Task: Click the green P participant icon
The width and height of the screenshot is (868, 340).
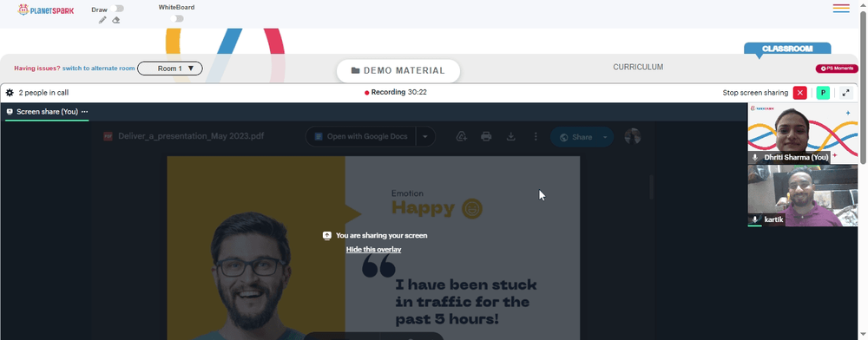Action: (823, 93)
